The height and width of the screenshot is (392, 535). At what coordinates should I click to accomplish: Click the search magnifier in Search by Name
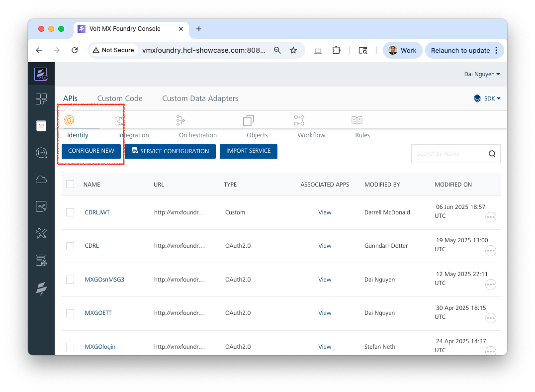(492, 154)
